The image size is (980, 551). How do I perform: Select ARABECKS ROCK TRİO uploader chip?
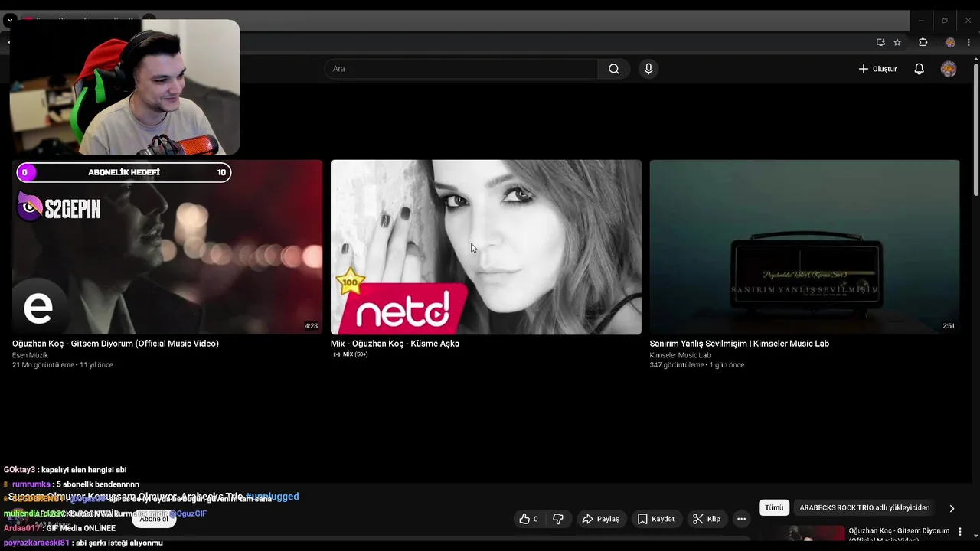point(864,507)
